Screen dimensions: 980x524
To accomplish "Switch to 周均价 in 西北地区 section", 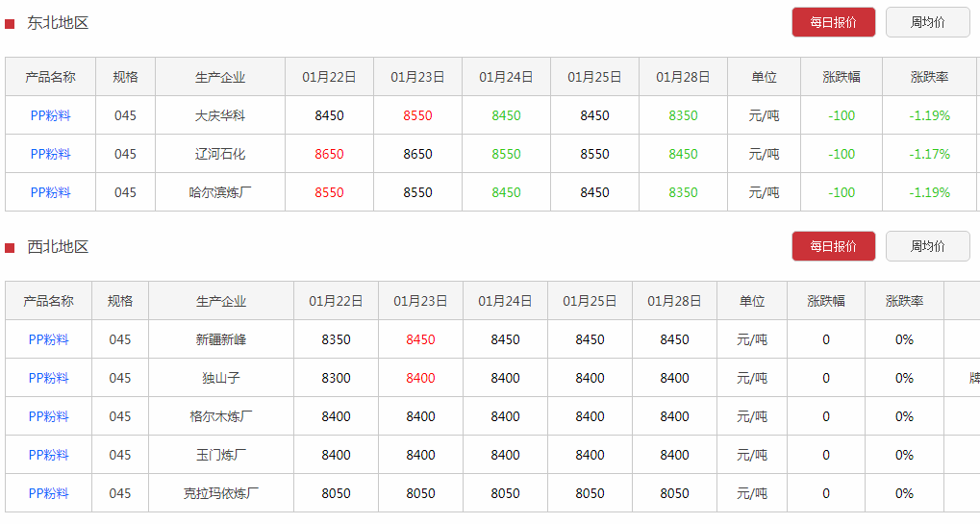I will (927, 246).
